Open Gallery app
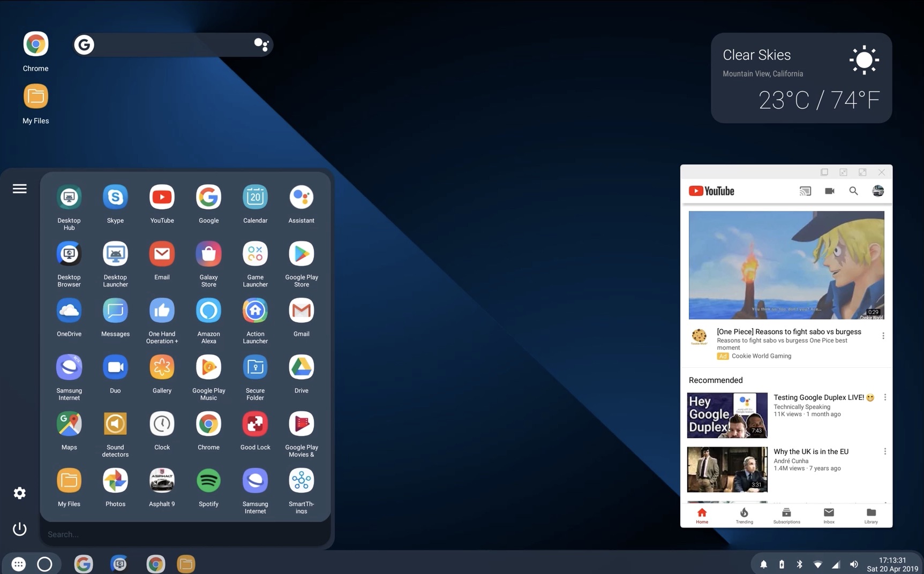Screen dimensions: 924x574 (162, 367)
